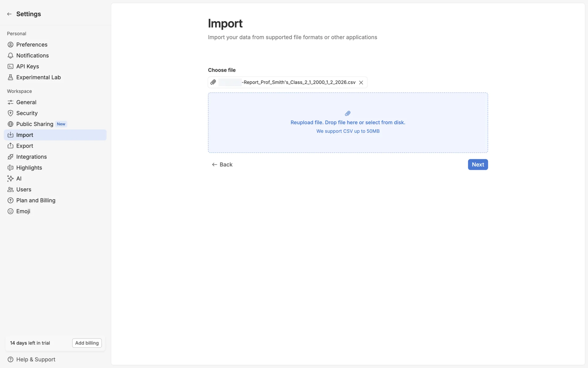Click the AI sparkle icon
This screenshot has height=368, width=588.
coord(10,178)
